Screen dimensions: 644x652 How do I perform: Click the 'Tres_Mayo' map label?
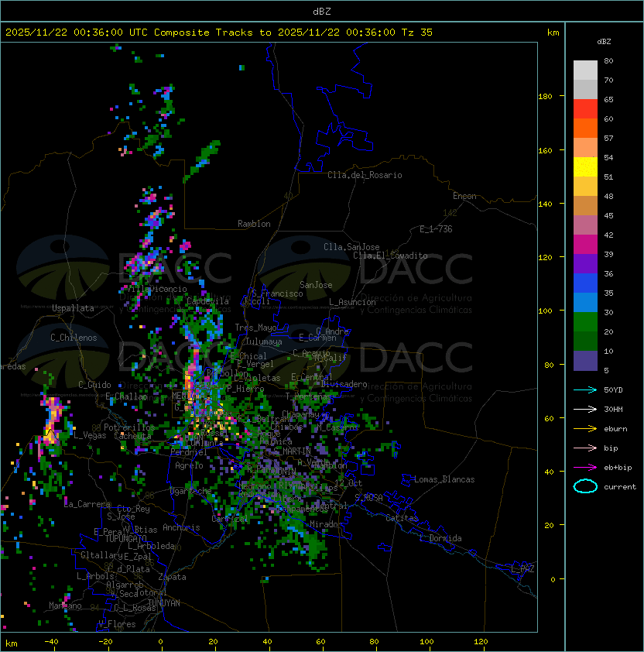pos(255,328)
